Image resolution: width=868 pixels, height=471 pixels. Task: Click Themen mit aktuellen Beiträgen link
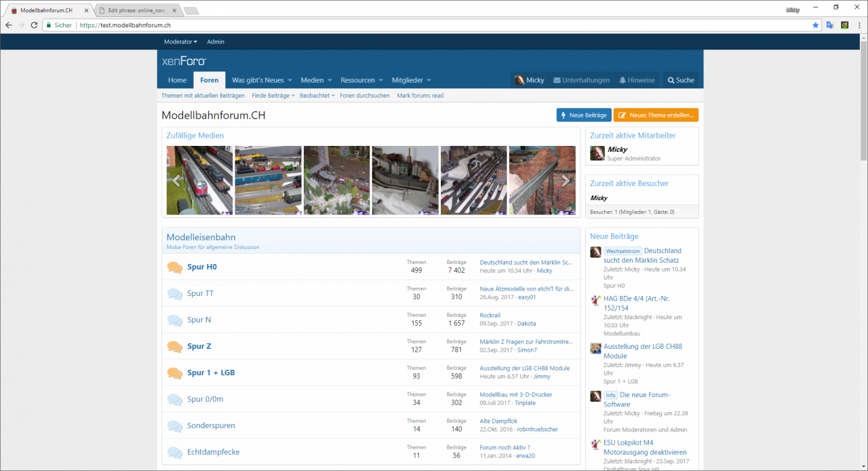[204, 96]
